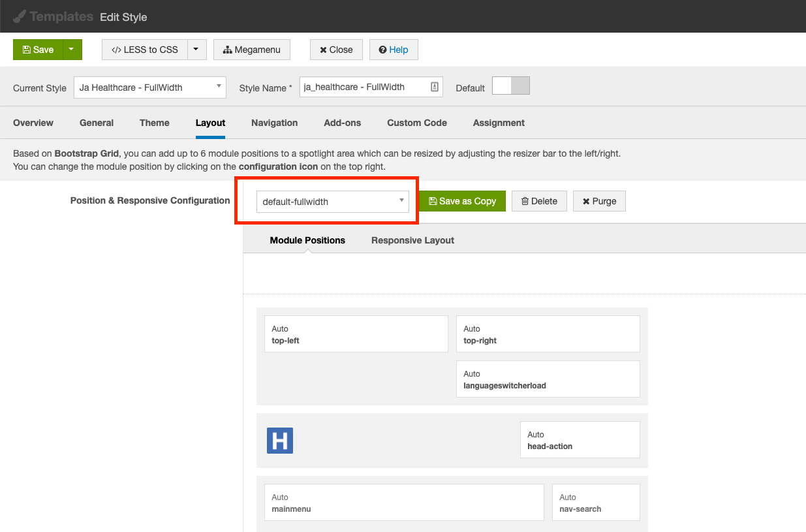Click the Templates paintbrush icon
Image resolution: width=806 pixels, height=532 pixels.
point(20,16)
